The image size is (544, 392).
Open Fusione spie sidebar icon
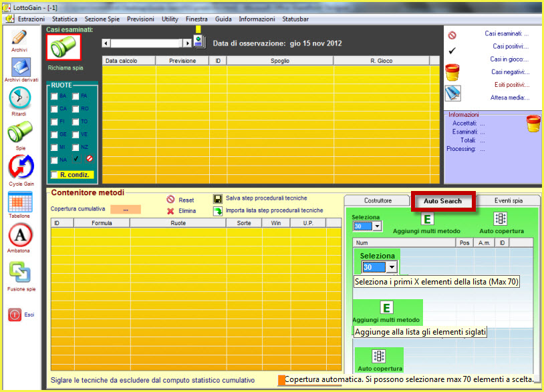click(20, 272)
